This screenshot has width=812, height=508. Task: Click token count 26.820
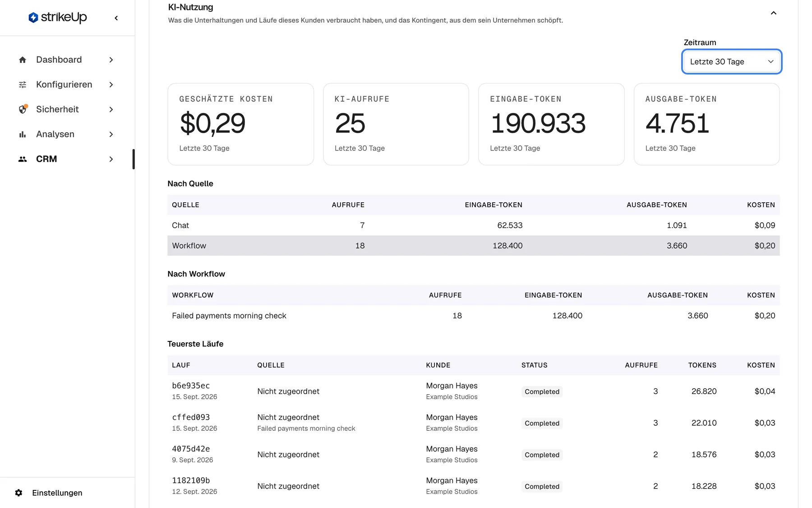[x=704, y=391]
